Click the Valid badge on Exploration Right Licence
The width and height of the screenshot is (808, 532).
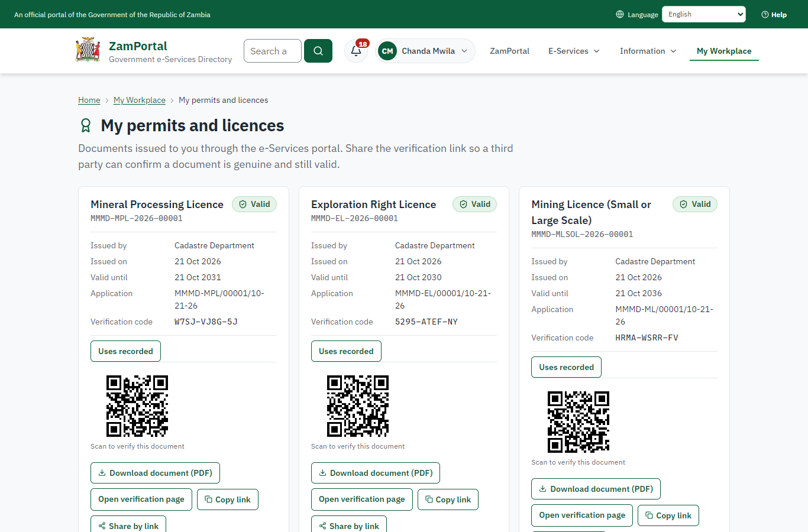click(x=475, y=205)
